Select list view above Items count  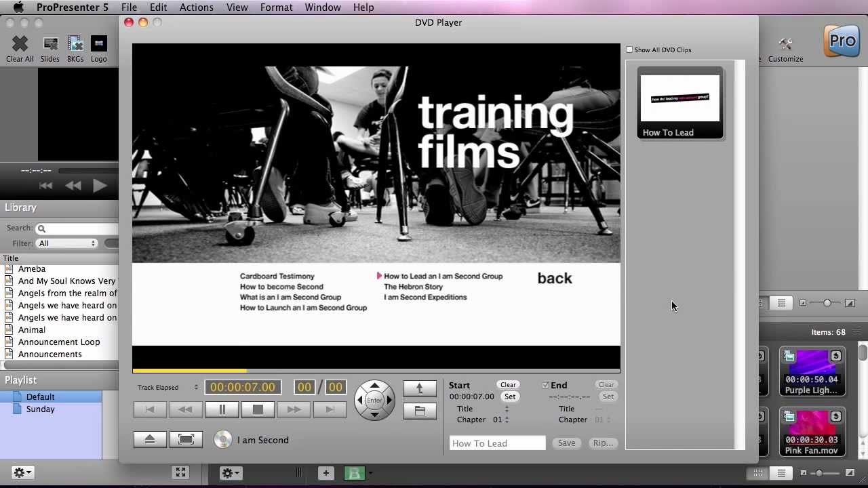pos(781,303)
